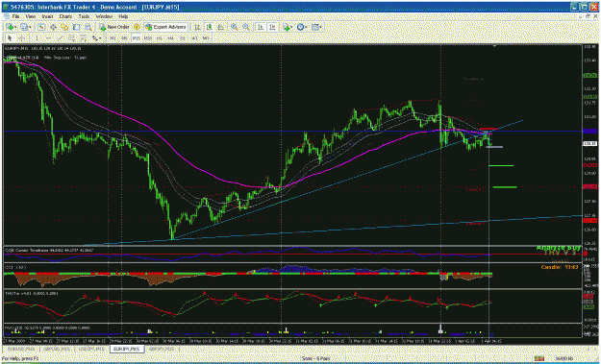Open the Help menu
This screenshot has height=364, width=601.
pos(123,17)
